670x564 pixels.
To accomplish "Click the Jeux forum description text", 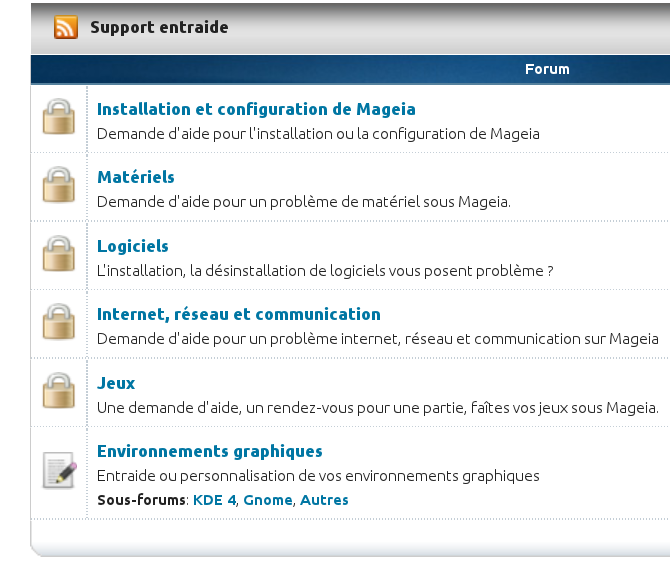I will pos(378,408).
